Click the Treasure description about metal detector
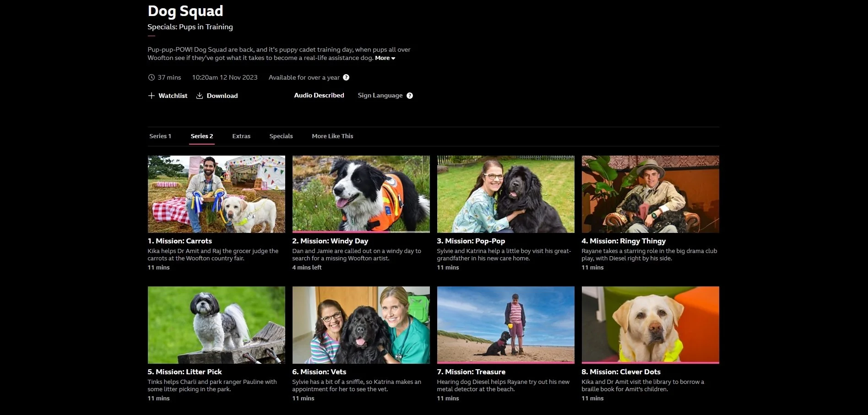This screenshot has height=415, width=868. click(503, 386)
